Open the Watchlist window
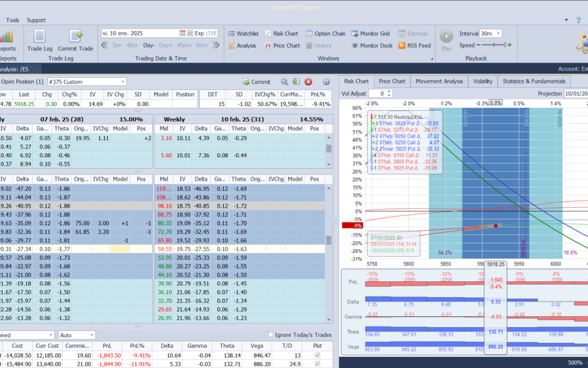588x368 pixels. pos(243,33)
